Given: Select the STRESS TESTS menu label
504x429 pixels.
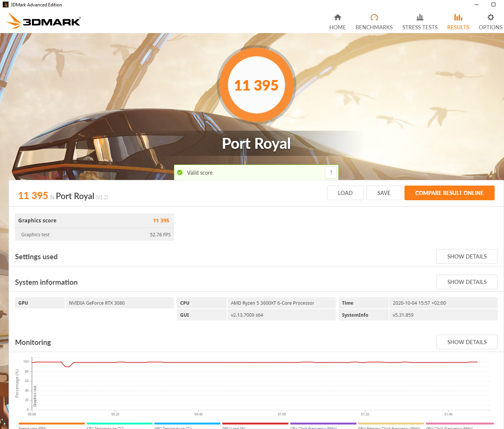Looking at the screenshot, I should 420,27.
